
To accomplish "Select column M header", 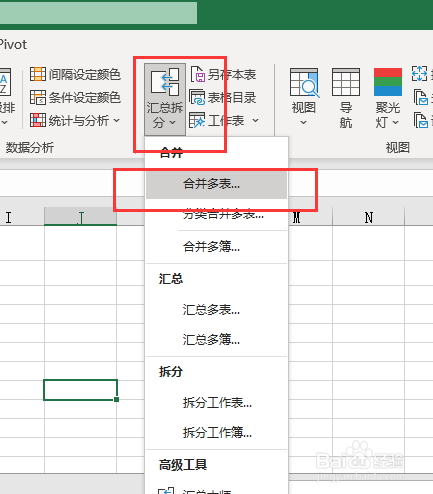I will tap(310, 217).
